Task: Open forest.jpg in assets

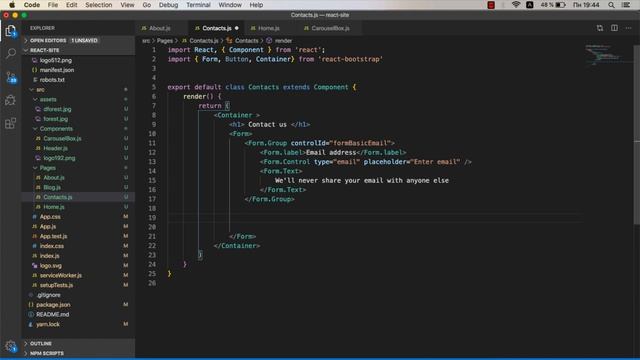Action: pos(78,119)
